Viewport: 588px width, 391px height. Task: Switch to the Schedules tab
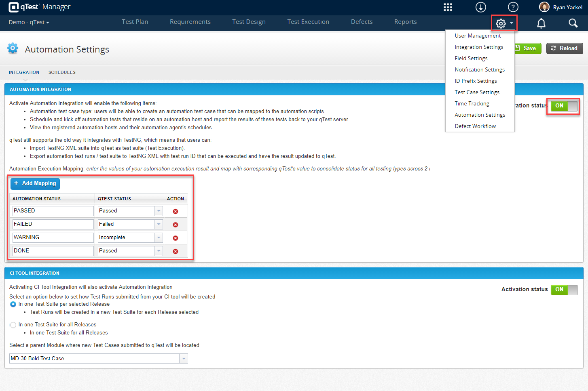click(x=62, y=72)
